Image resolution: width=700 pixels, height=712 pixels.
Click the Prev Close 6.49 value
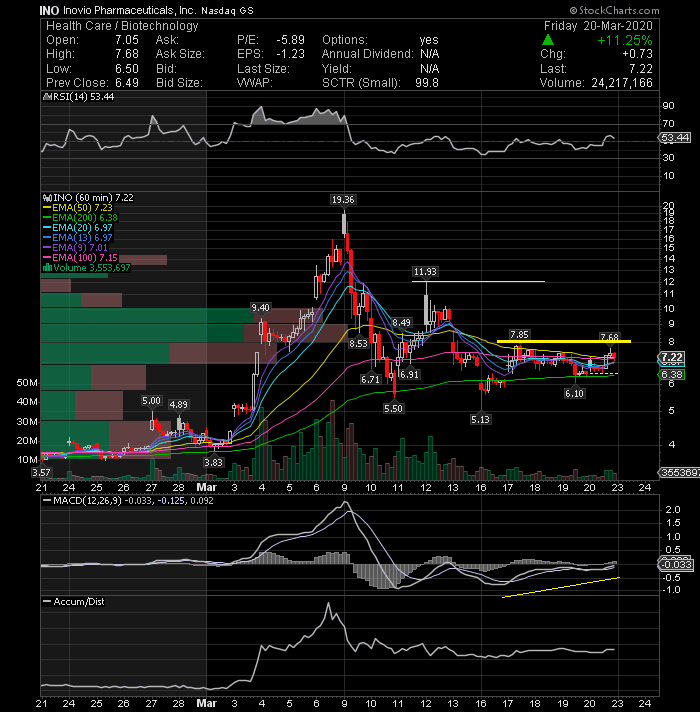126,83
